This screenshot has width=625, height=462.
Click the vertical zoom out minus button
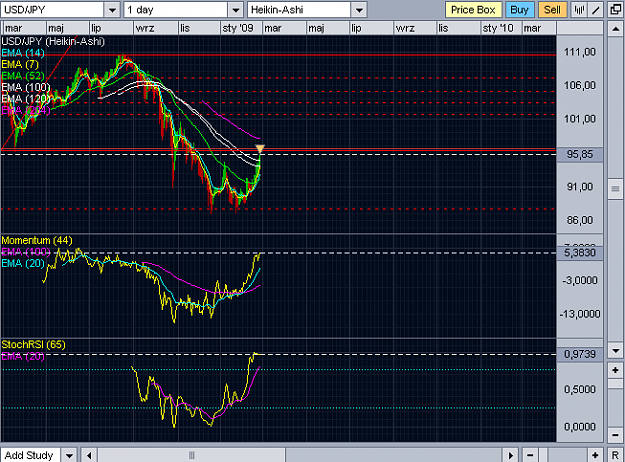(615, 435)
